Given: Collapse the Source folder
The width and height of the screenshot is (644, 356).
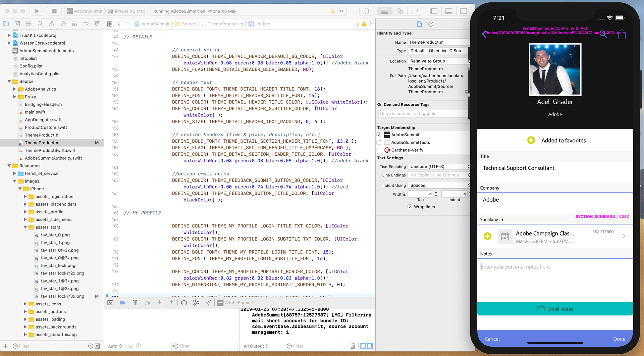Looking at the screenshot, I should (9, 81).
